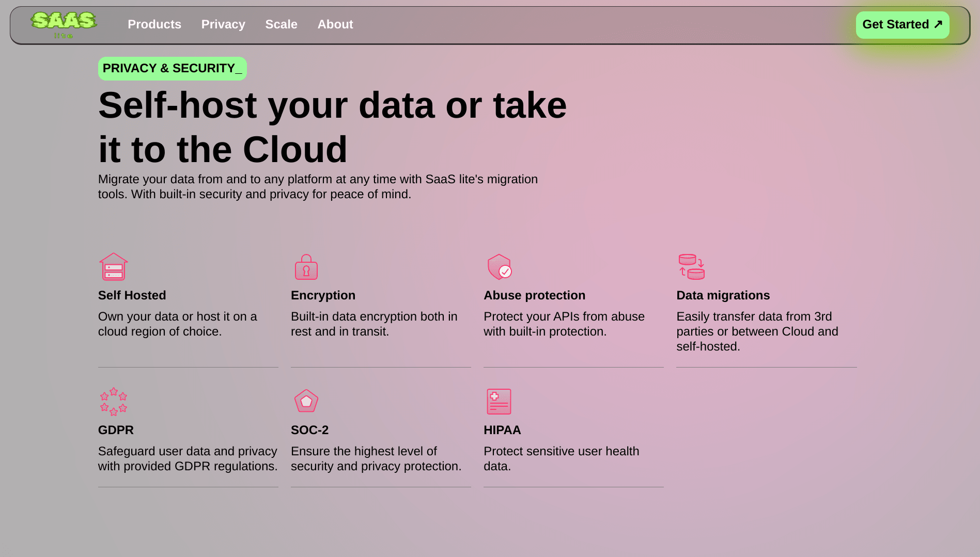Image resolution: width=980 pixels, height=557 pixels.
Task: Click the Encryption heading
Action: pyautogui.click(x=323, y=295)
